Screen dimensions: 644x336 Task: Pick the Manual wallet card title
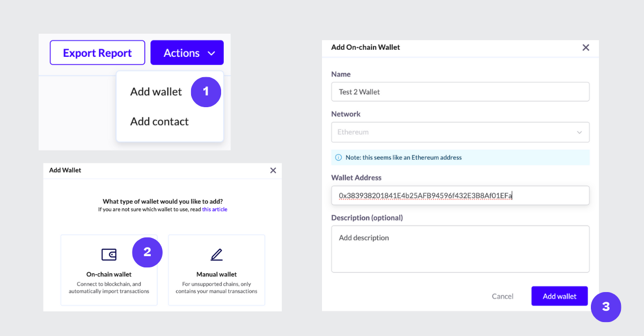pyautogui.click(x=216, y=274)
